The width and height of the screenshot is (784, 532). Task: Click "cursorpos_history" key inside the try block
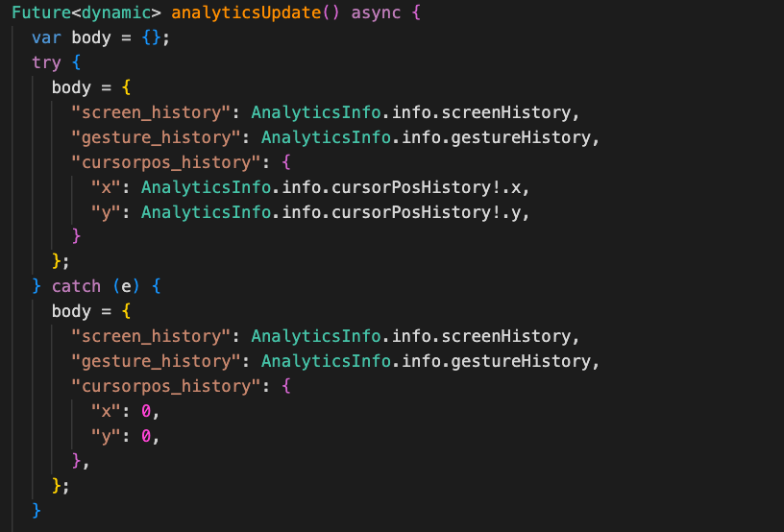(166, 162)
